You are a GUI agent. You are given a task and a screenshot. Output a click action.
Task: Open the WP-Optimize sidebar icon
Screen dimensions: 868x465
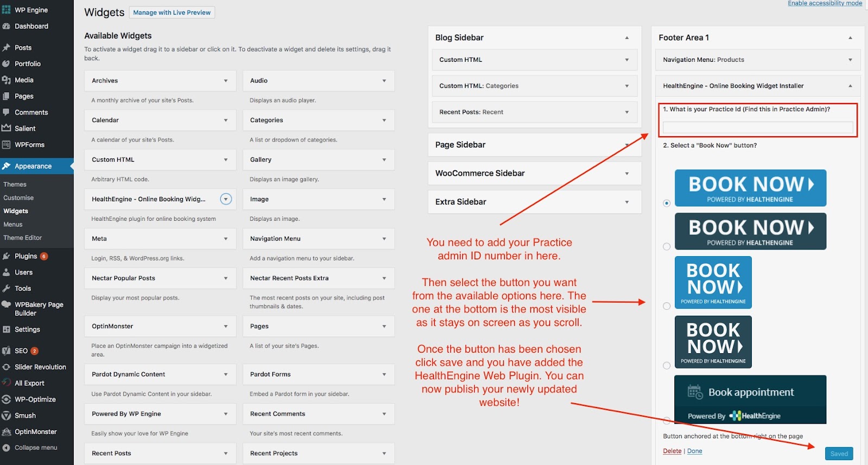click(7, 399)
